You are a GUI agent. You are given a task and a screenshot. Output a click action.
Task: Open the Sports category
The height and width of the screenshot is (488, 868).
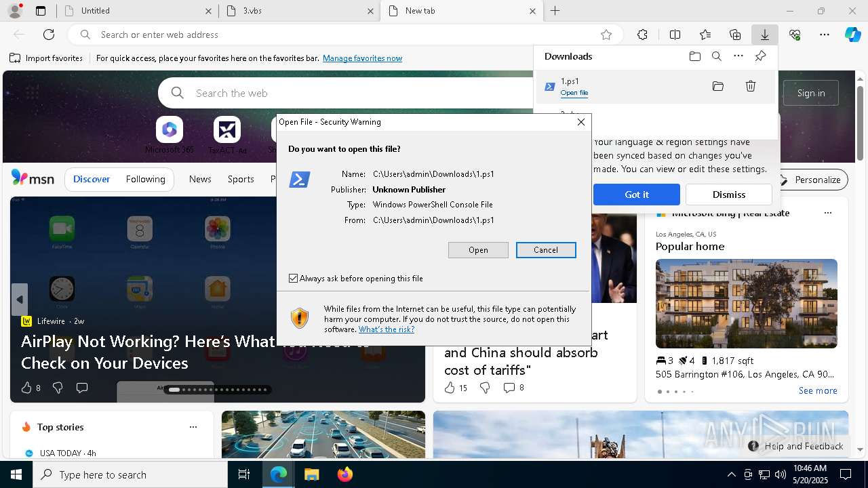click(241, 179)
